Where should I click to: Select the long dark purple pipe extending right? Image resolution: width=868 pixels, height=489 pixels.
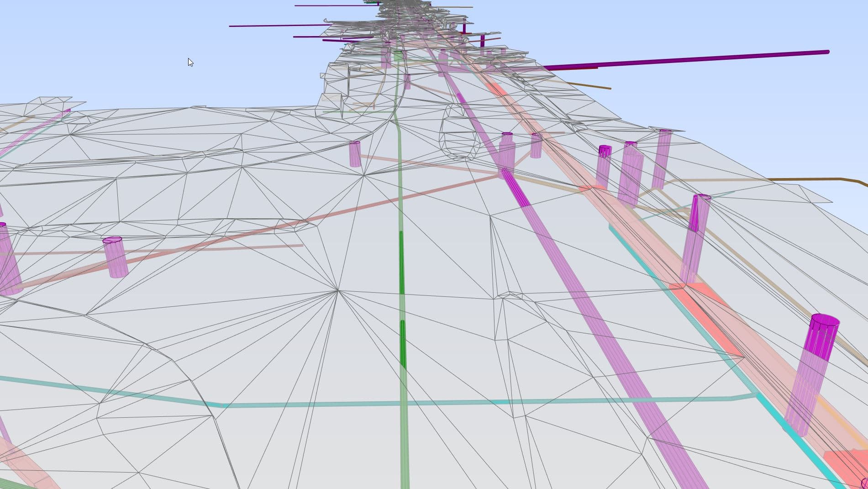(x=685, y=59)
